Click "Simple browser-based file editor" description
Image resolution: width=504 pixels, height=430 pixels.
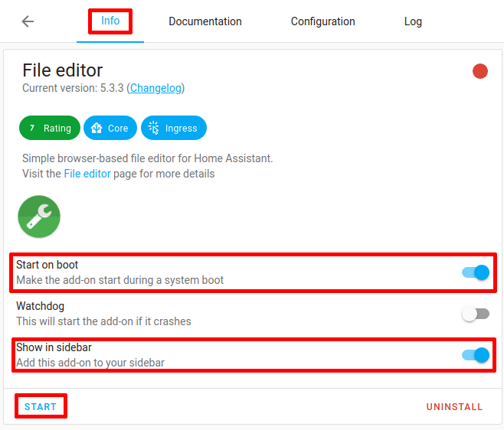[x=148, y=158]
